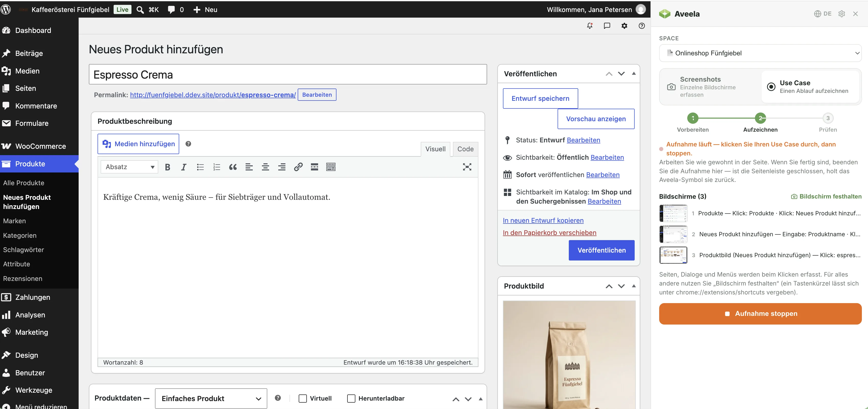Click the help icon next to Medien hinzufügen
This screenshot has height=409, width=868.
(x=188, y=144)
